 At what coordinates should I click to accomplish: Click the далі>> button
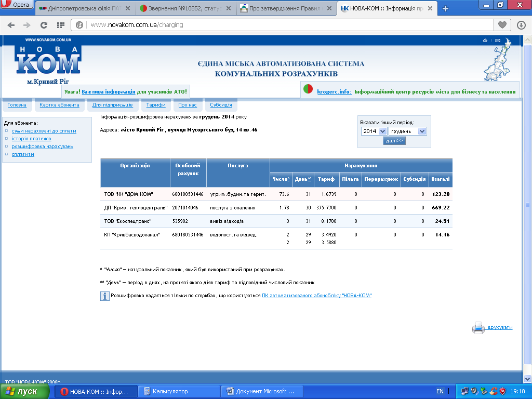[394, 140]
